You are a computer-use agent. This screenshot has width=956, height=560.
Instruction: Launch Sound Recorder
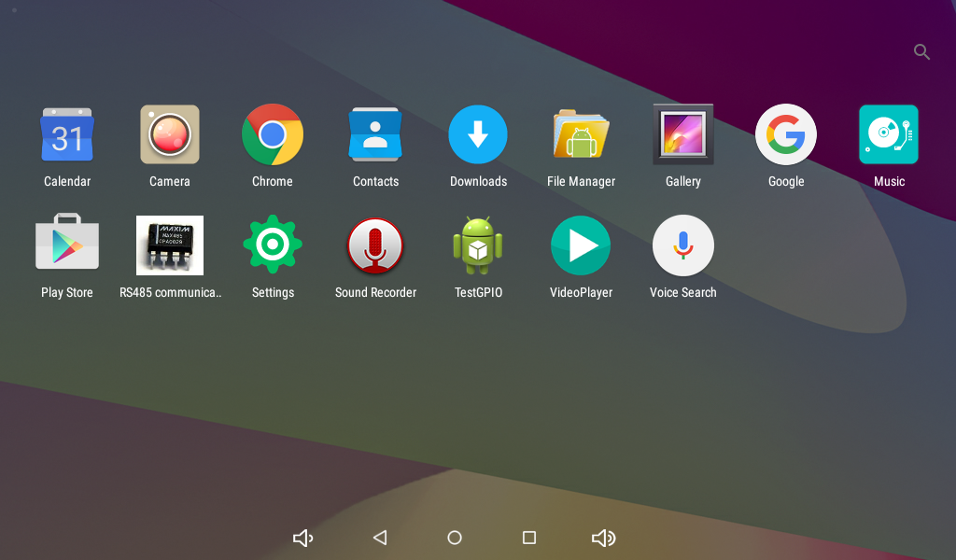pyautogui.click(x=375, y=245)
